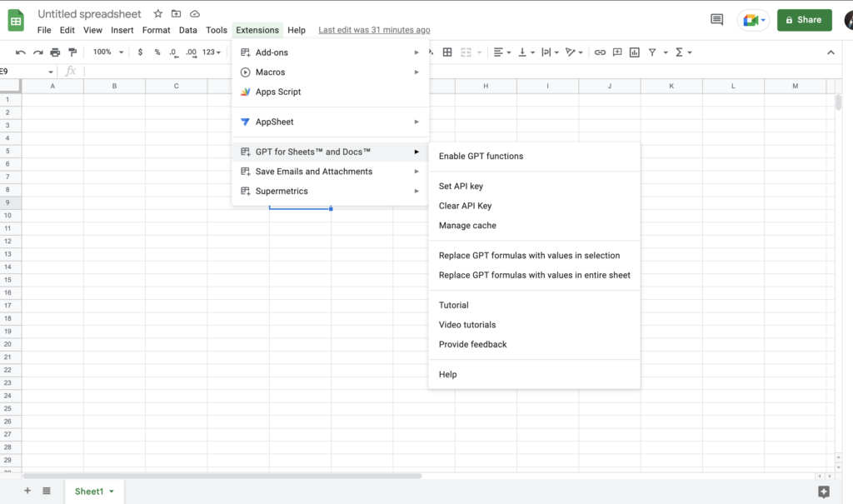Screen dimensions: 853x504
Task: Replace GPT formulas in entire sheet
Action: coord(534,275)
